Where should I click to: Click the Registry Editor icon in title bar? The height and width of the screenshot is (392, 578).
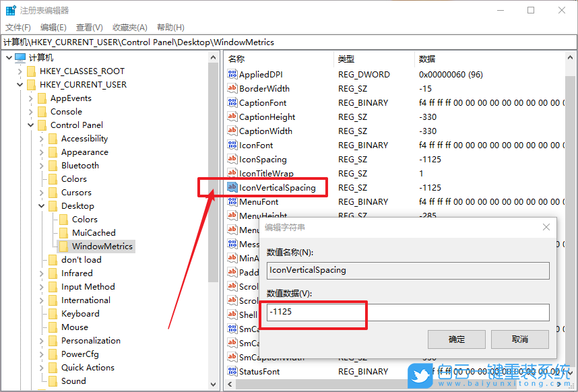pyautogui.click(x=9, y=10)
